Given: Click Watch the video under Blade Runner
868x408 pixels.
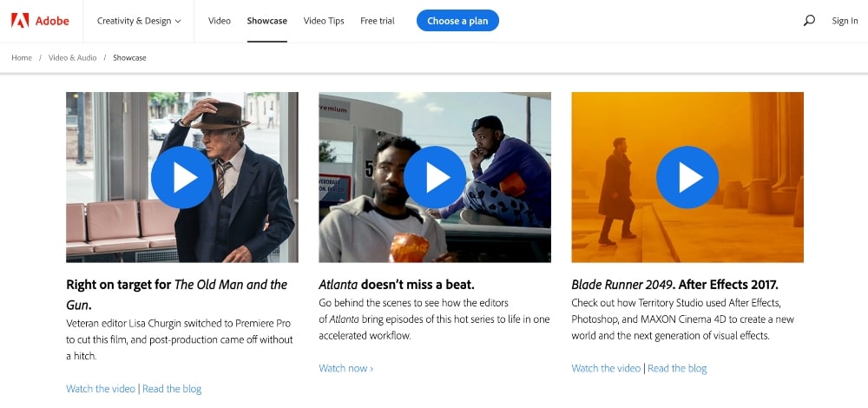Looking at the screenshot, I should pyautogui.click(x=606, y=368).
